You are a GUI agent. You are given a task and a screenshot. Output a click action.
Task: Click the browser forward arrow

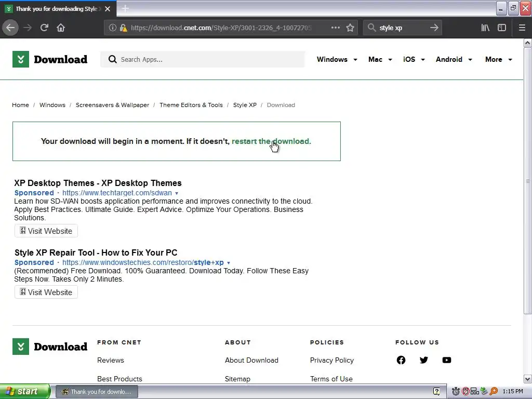28,28
